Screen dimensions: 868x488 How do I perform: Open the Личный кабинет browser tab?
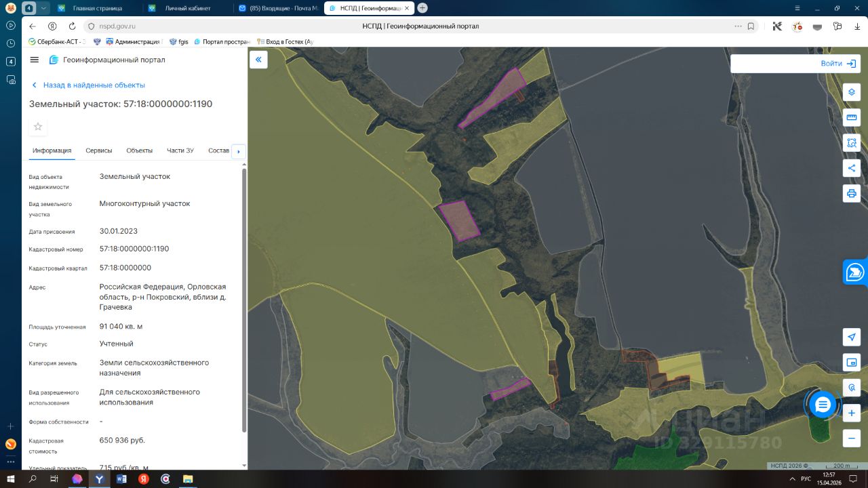[x=187, y=8]
